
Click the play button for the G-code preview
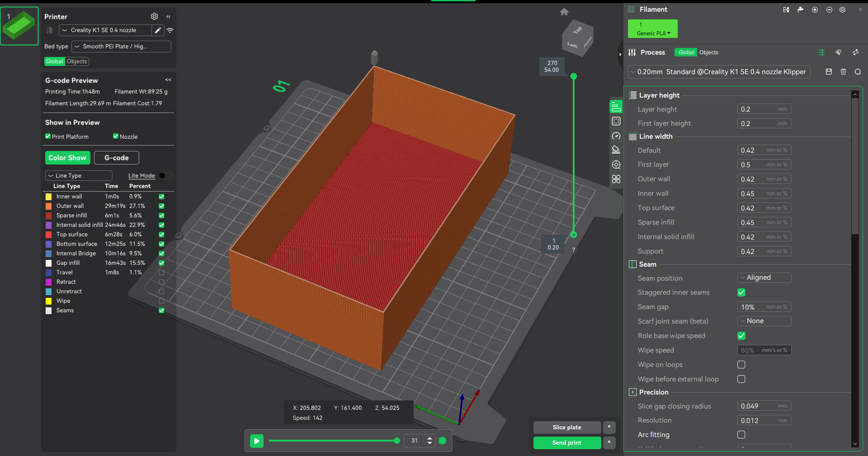pyautogui.click(x=256, y=441)
